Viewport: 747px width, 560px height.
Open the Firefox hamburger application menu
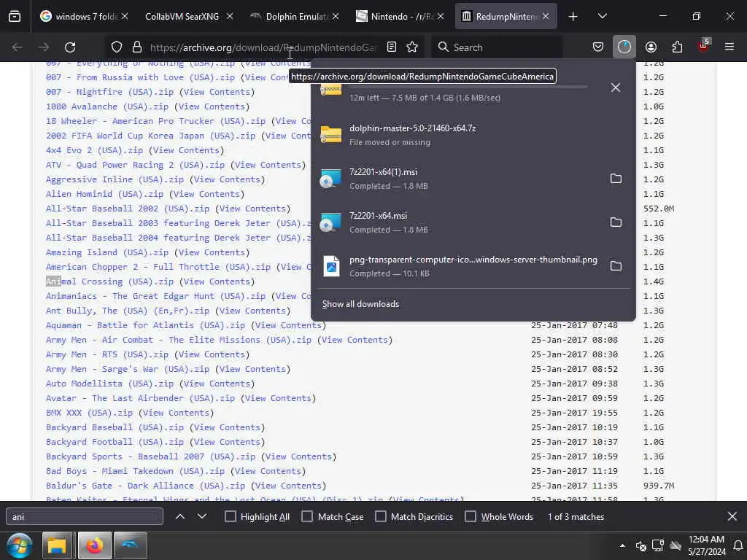729,47
